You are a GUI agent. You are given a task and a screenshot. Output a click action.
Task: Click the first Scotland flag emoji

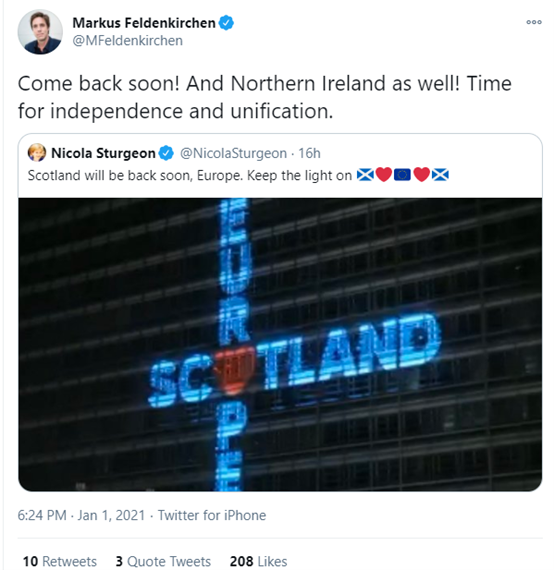coord(365,175)
